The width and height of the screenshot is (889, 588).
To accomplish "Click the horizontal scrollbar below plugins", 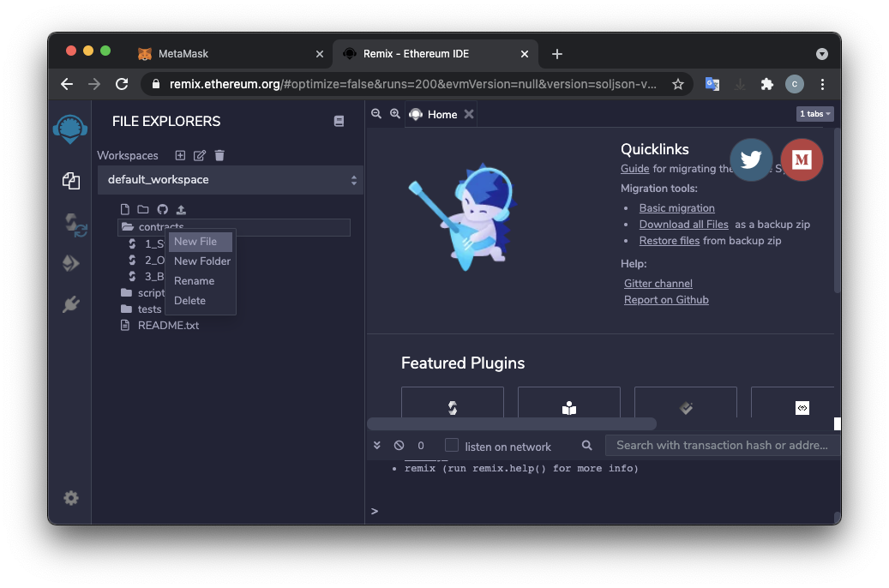I will point(512,423).
